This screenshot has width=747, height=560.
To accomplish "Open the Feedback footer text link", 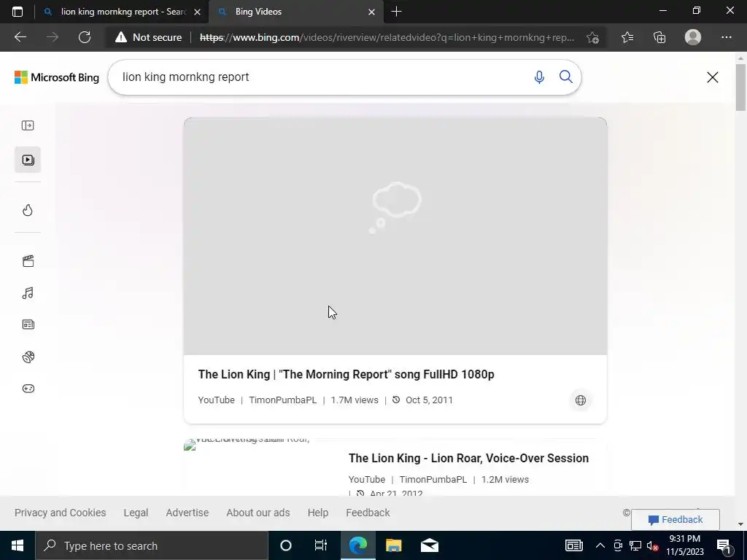I will 368,513.
